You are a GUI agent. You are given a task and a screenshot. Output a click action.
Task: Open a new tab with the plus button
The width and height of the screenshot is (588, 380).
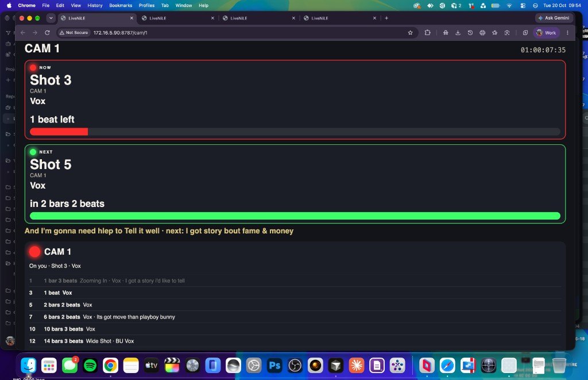tap(386, 18)
